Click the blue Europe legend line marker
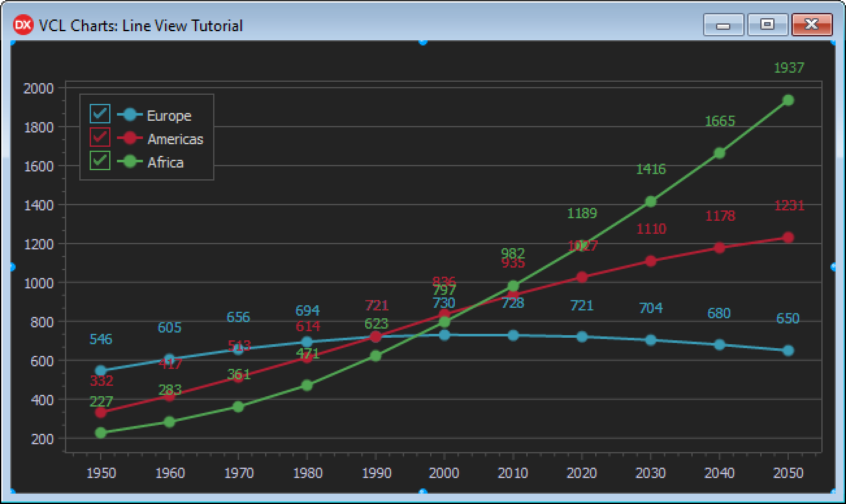Image resolution: width=846 pixels, height=504 pixels. (x=130, y=115)
